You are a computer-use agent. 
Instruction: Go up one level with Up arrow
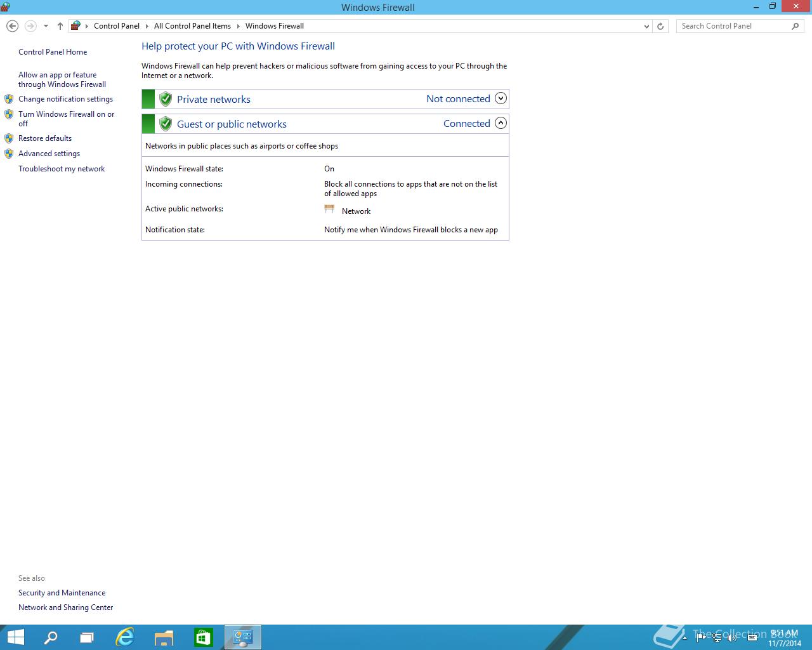coord(60,26)
